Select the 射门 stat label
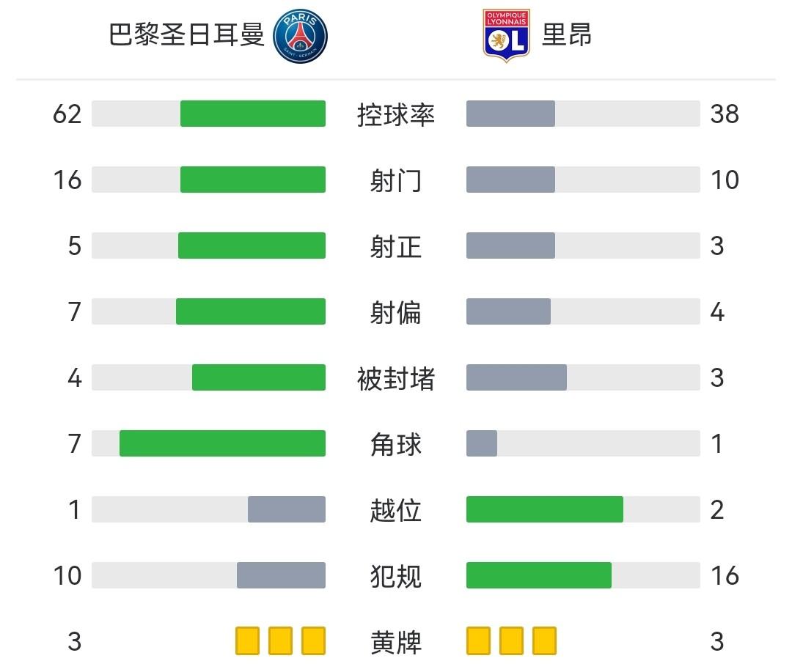This screenshot has height=672, width=792. [x=396, y=180]
